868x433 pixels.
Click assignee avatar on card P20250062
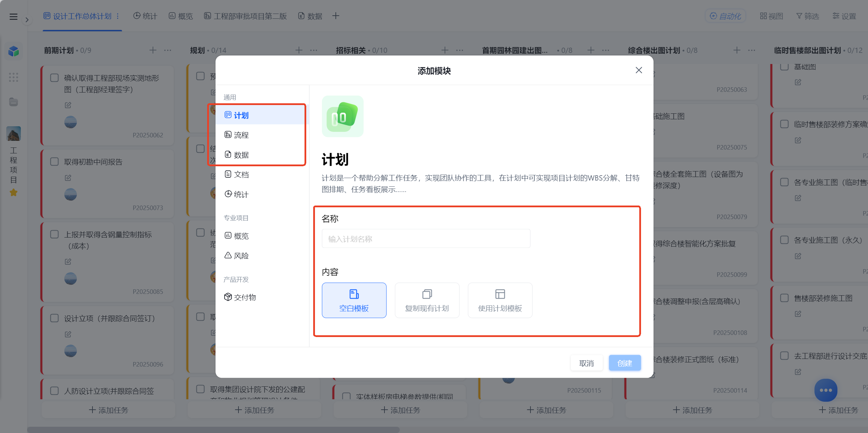[x=71, y=122]
